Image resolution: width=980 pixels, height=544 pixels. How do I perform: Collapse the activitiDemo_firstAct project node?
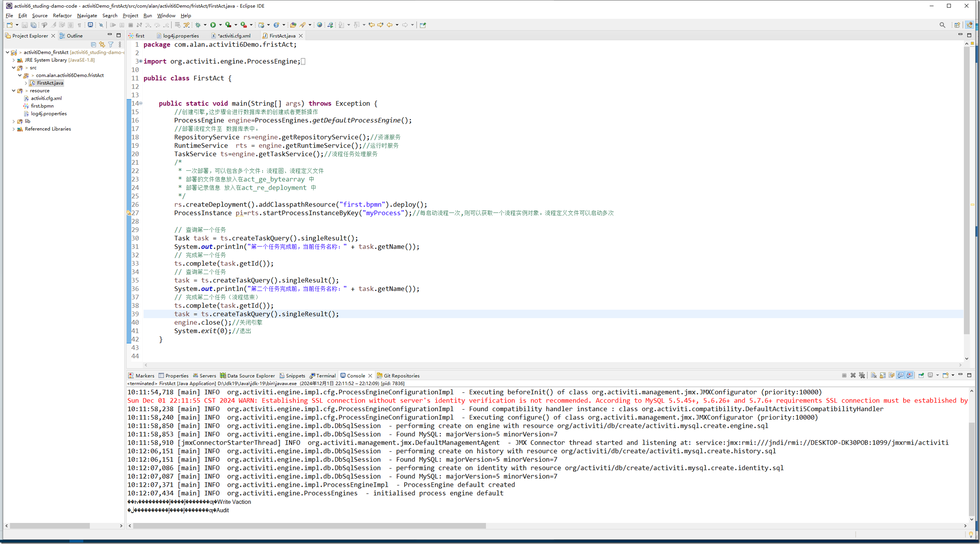point(8,52)
